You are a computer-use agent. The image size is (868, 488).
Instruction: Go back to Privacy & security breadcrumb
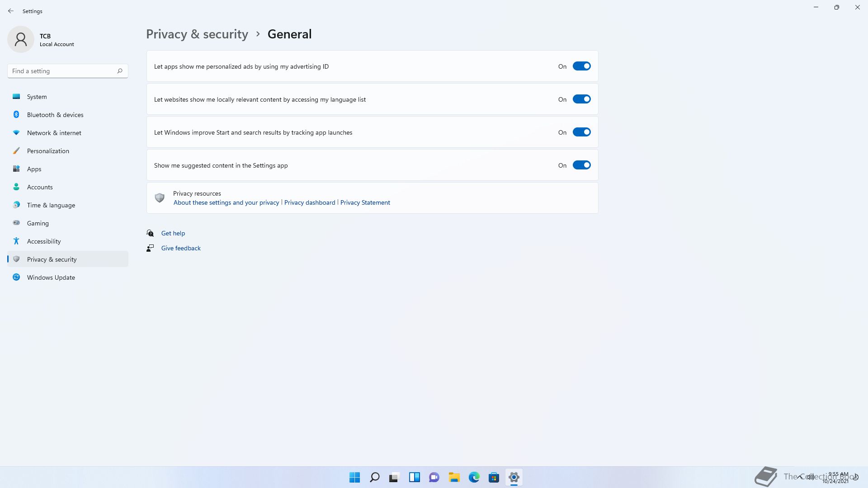pos(197,34)
